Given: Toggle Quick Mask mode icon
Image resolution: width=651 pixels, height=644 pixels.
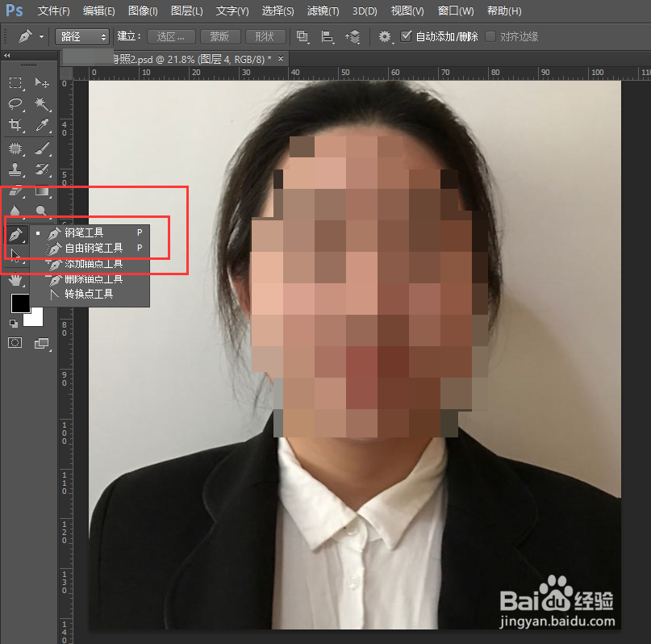Looking at the screenshot, I should [15, 342].
